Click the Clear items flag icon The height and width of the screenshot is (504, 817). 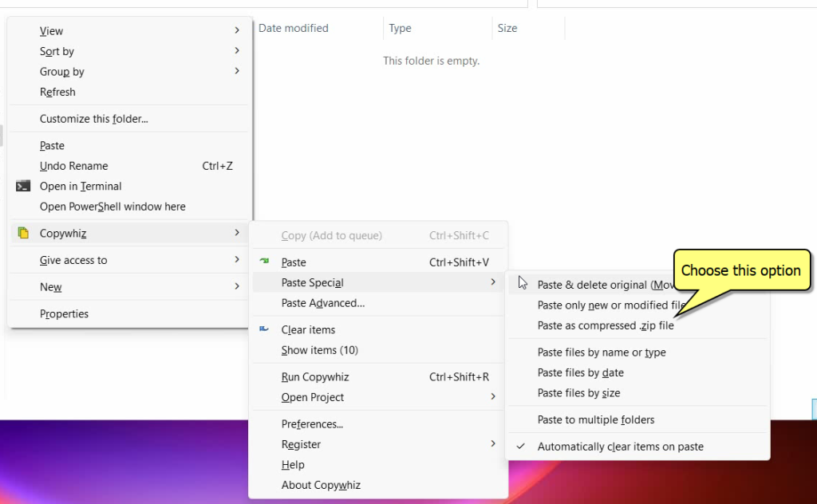click(266, 329)
